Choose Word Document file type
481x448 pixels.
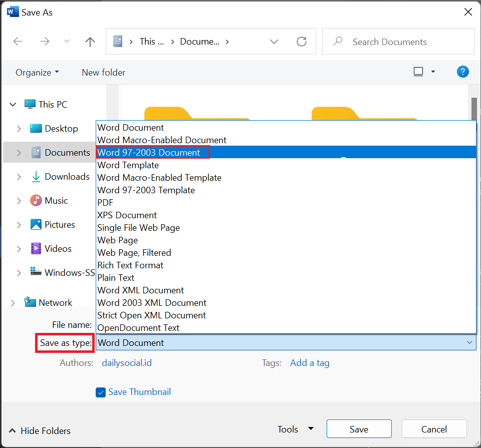click(x=286, y=128)
